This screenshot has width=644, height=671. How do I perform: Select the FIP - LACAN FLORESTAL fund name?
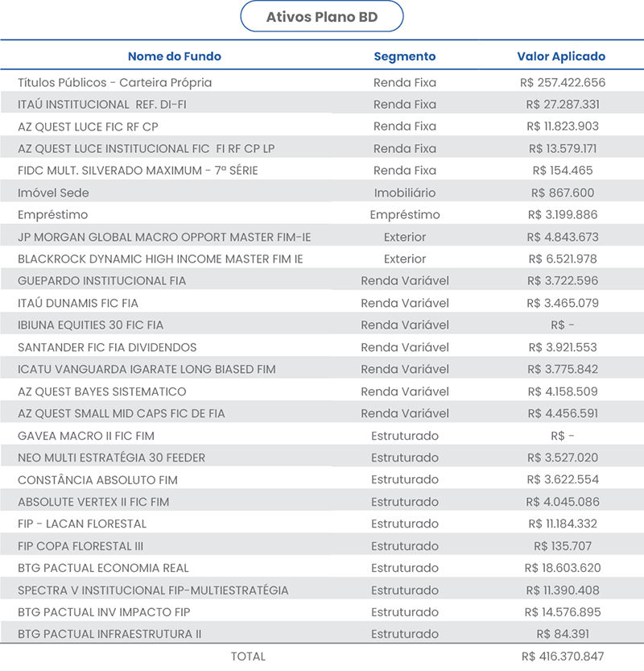[82, 524]
